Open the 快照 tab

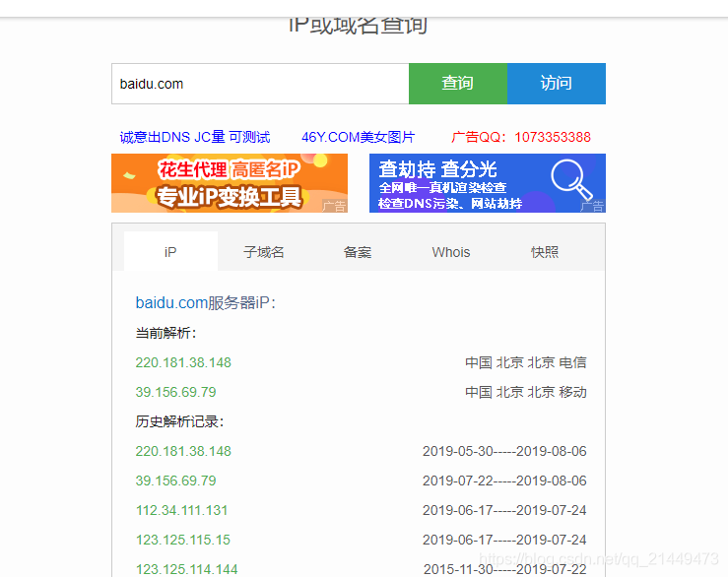pos(545,252)
